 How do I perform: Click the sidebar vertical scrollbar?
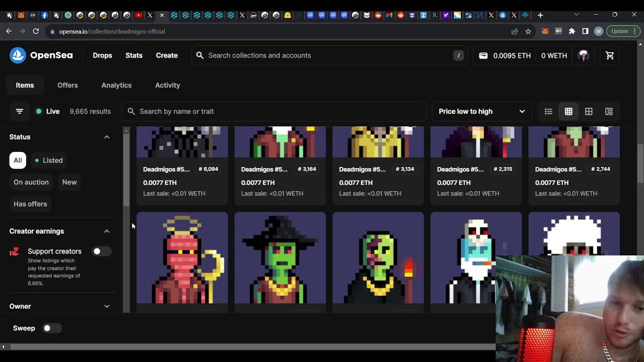click(x=126, y=171)
